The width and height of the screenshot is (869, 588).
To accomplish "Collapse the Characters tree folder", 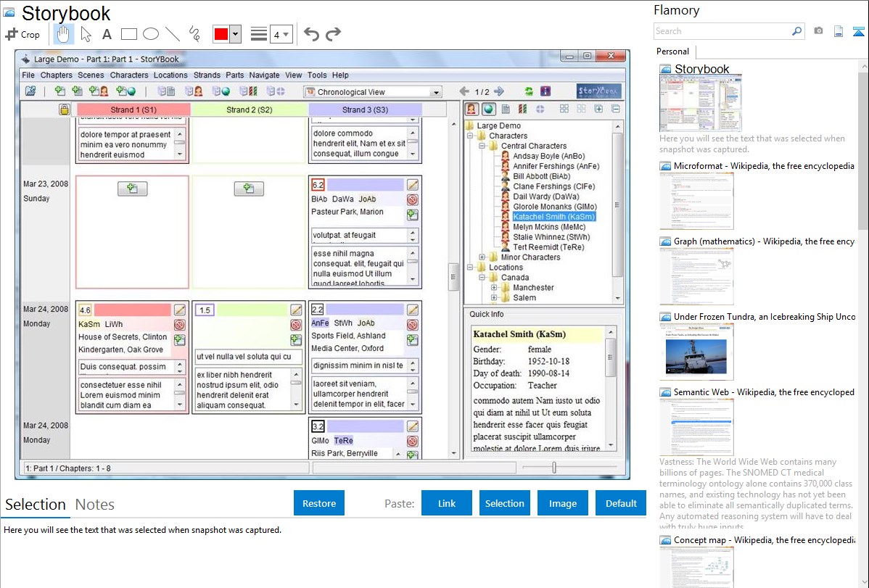I will tap(470, 136).
